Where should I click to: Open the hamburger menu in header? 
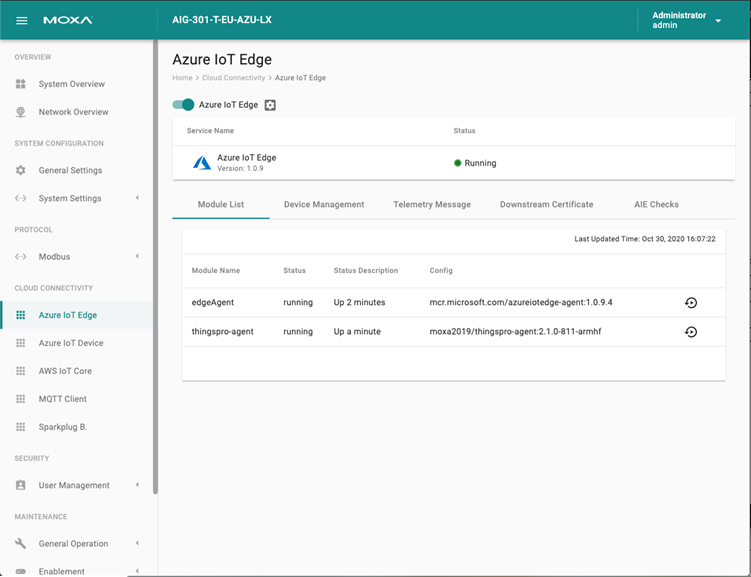click(22, 20)
